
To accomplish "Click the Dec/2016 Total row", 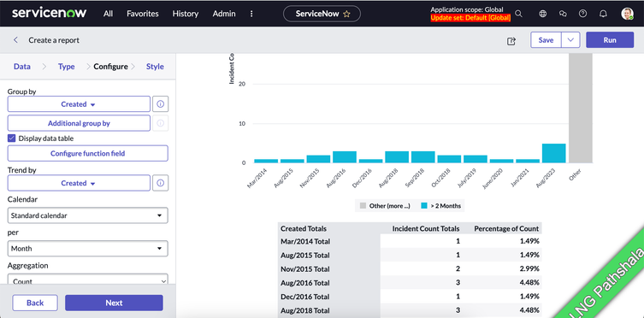I will (x=410, y=297).
